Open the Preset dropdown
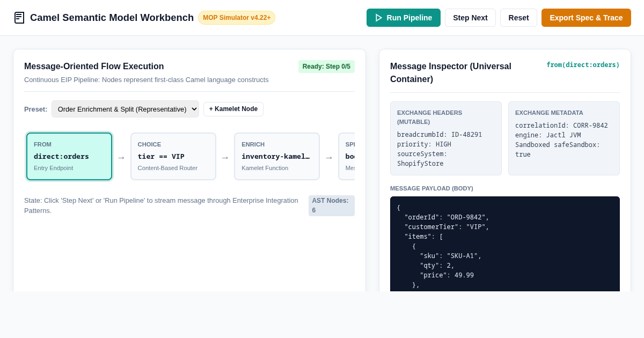Image resolution: width=644 pixels, height=338 pixels. click(x=125, y=109)
